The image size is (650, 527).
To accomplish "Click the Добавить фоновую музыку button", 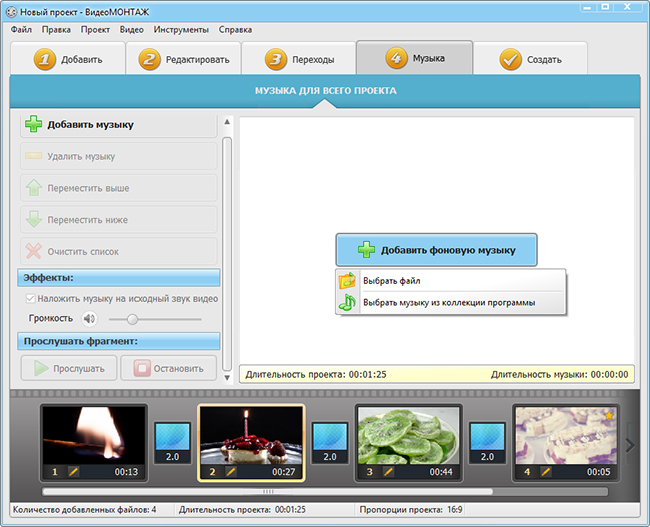I will click(x=437, y=250).
